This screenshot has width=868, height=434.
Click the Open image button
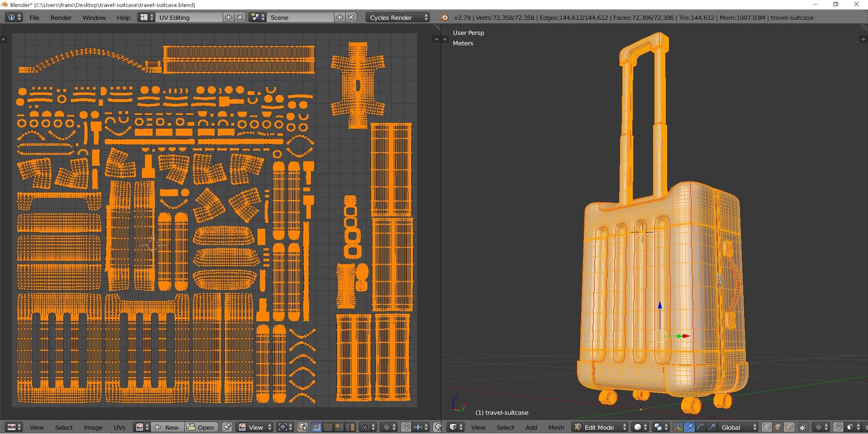pos(202,427)
